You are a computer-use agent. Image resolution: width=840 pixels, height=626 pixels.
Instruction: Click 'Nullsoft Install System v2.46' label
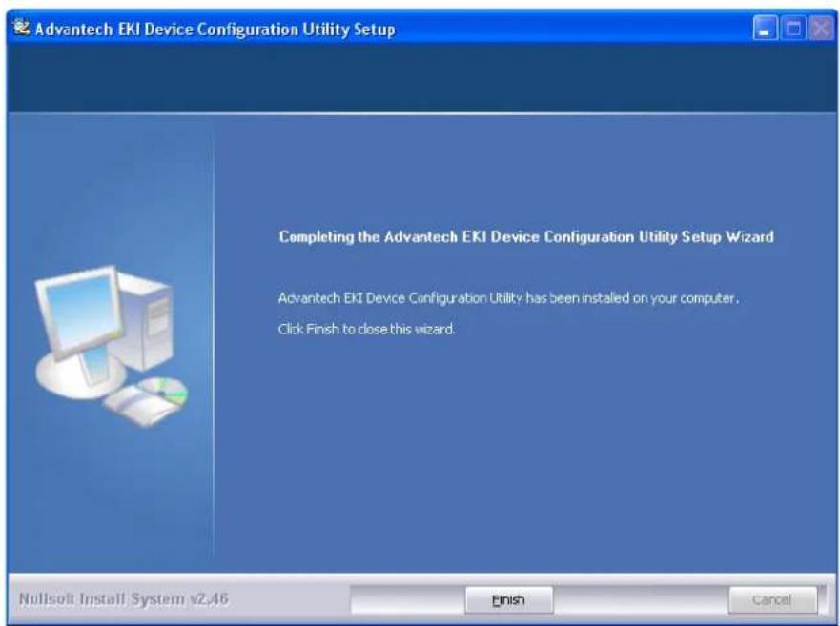pyautogui.click(x=123, y=598)
